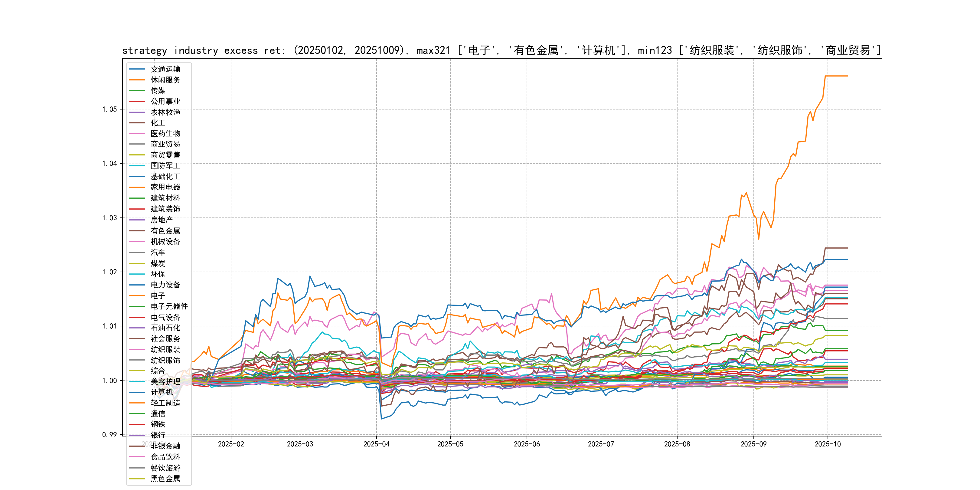Select the 医药生物 legend entry

pyautogui.click(x=165, y=133)
